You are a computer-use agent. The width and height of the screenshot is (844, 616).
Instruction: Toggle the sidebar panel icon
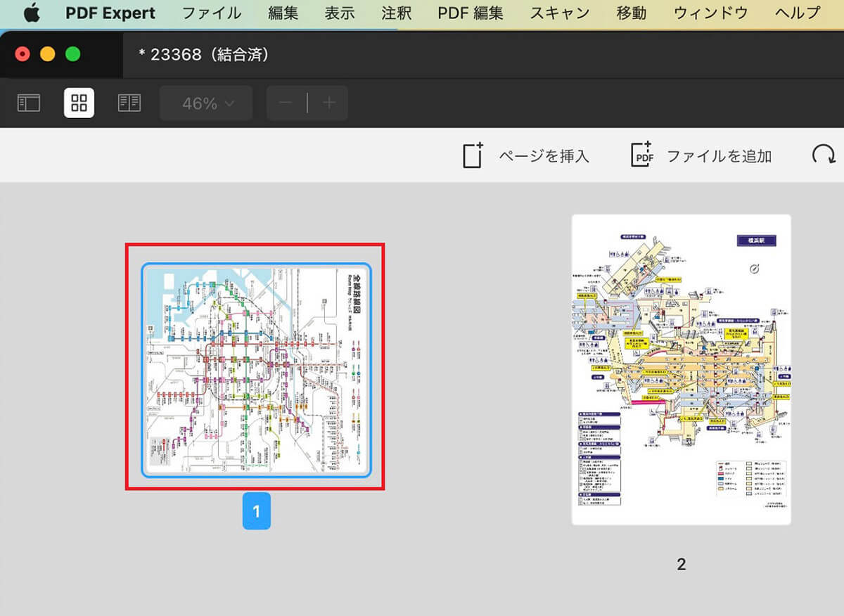pos(29,103)
